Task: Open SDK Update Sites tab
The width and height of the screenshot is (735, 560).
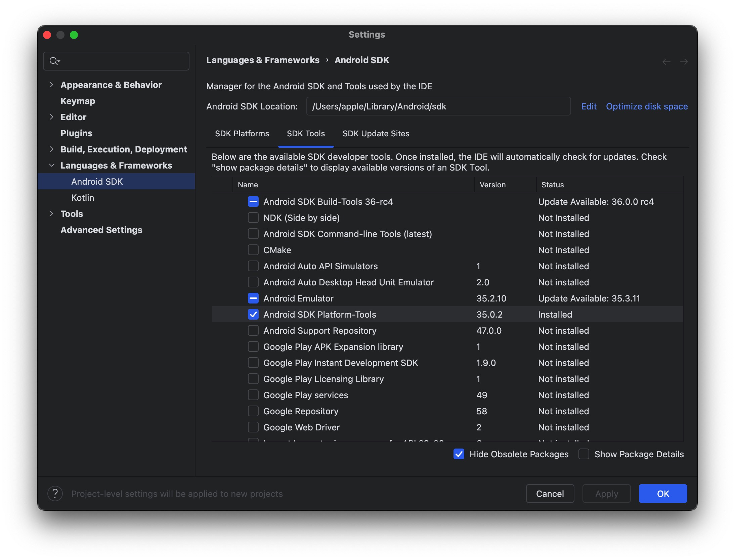Action: tap(376, 134)
